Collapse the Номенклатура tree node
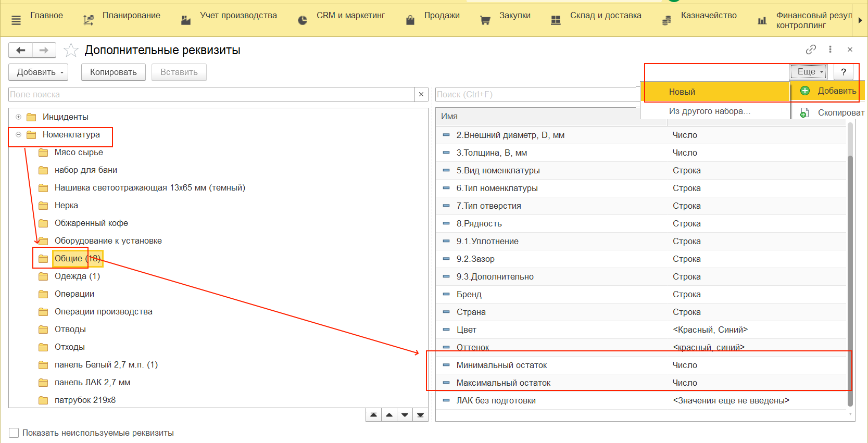This screenshot has height=443, width=868. [x=18, y=134]
